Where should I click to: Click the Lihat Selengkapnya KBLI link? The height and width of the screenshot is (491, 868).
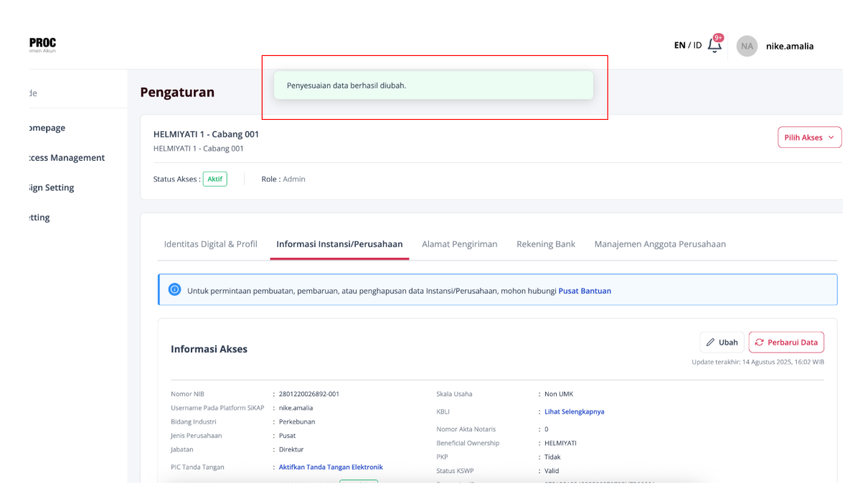(574, 412)
